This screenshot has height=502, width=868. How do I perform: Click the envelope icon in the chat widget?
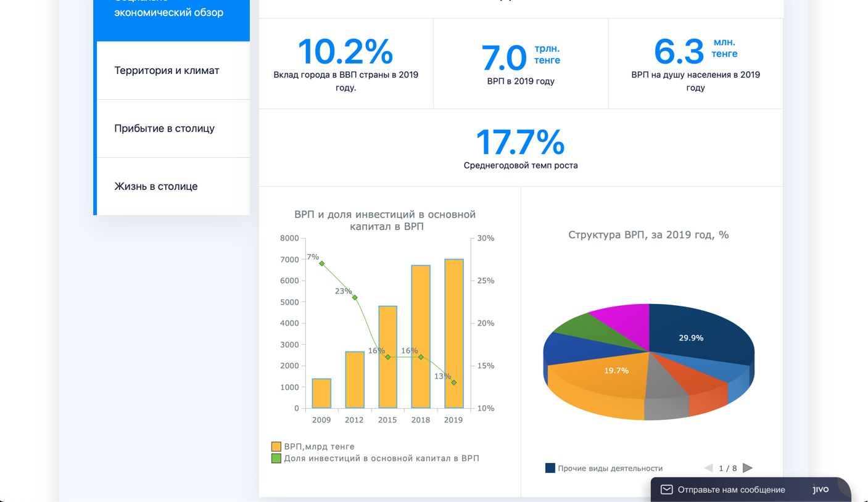pos(667,490)
